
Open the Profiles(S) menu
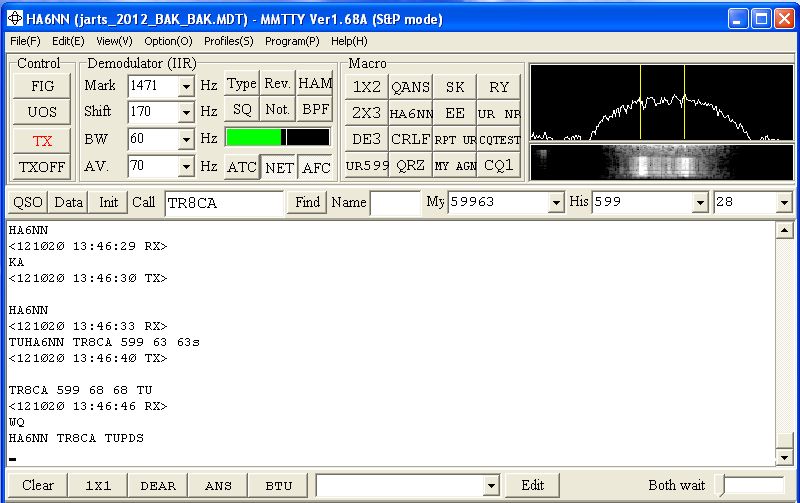(229, 41)
